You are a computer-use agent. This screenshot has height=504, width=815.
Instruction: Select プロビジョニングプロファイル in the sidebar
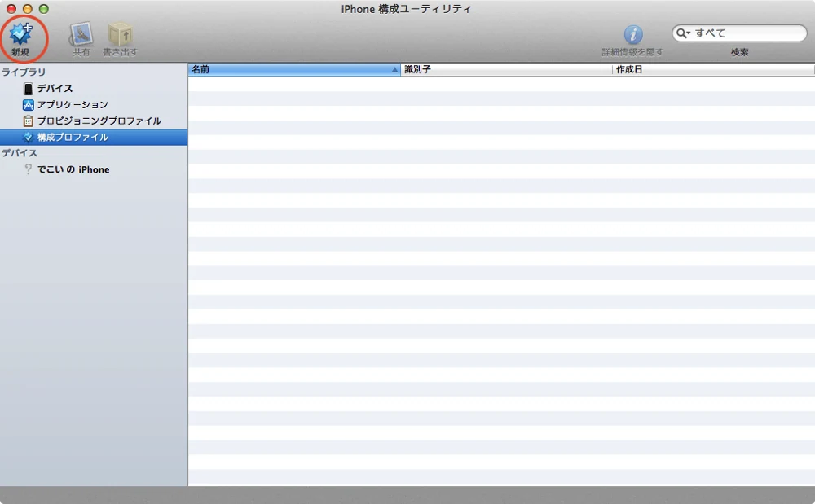pyautogui.click(x=94, y=121)
